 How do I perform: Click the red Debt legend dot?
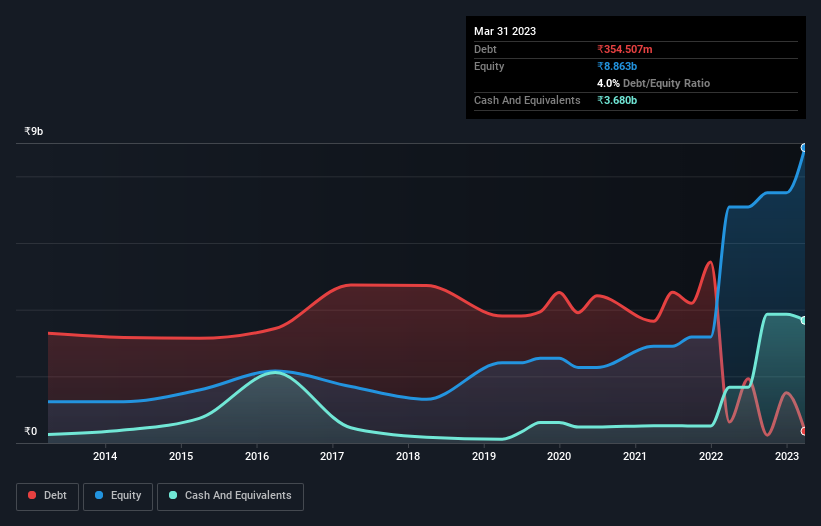pos(32,495)
